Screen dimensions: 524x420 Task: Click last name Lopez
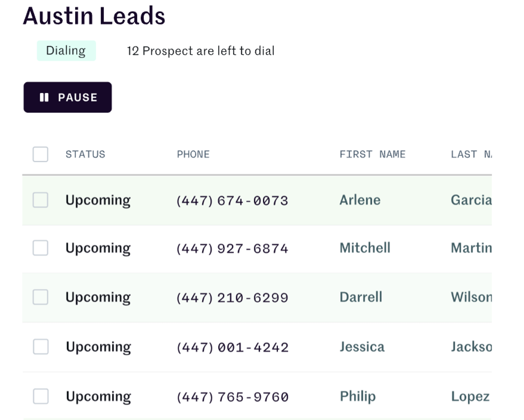coord(470,396)
